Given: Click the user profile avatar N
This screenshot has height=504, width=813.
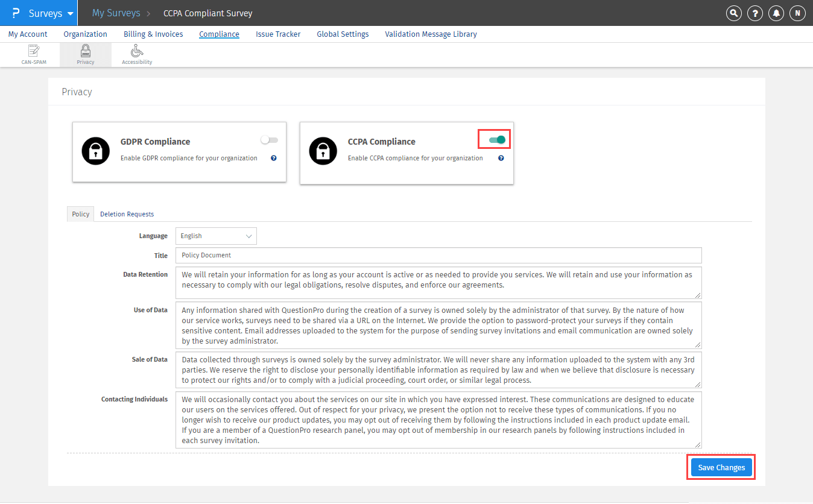Looking at the screenshot, I should tap(797, 13).
